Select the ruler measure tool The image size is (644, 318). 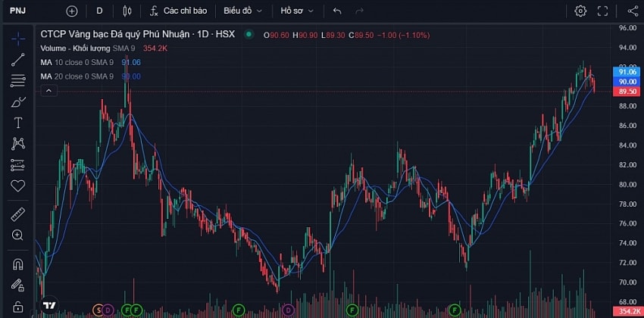coord(18,214)
